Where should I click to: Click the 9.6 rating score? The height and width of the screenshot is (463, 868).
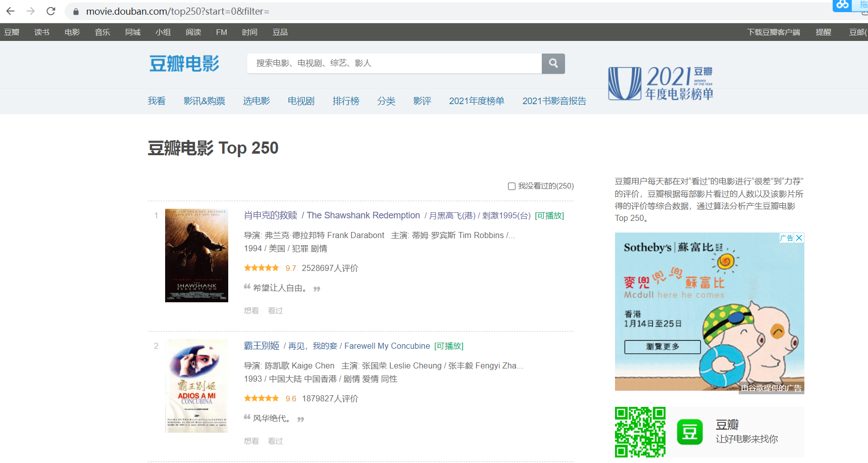[x=291, y=399]
